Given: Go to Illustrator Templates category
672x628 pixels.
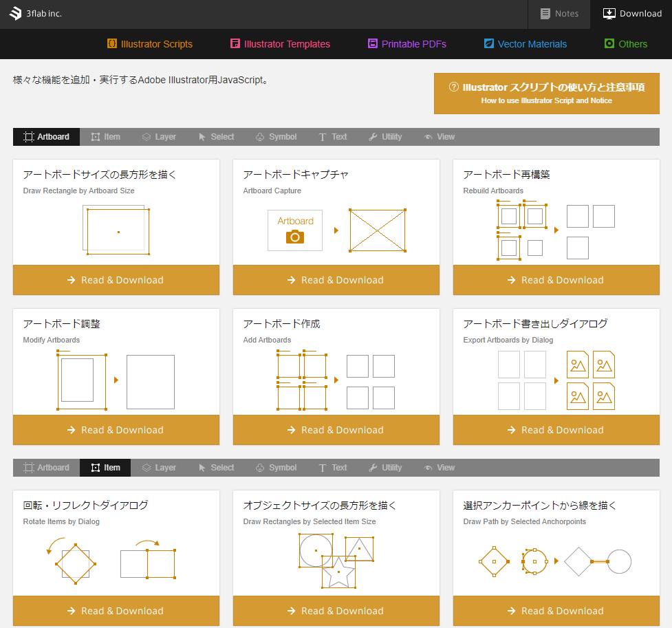Looking at the screenshot, I should (x=280, y=44).
